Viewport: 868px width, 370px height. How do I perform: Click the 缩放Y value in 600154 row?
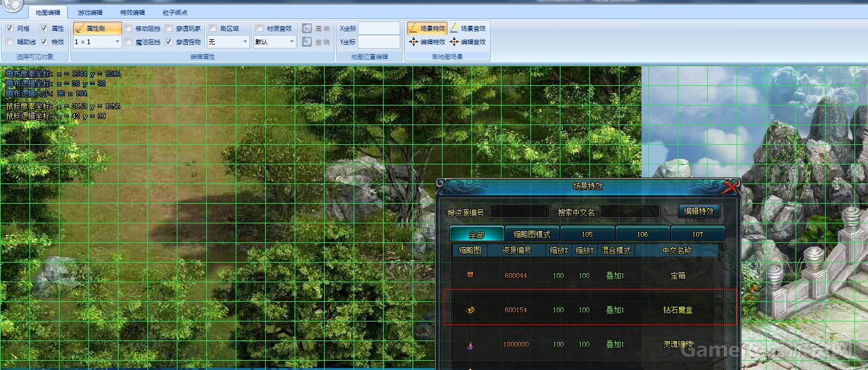pos(584,310)
